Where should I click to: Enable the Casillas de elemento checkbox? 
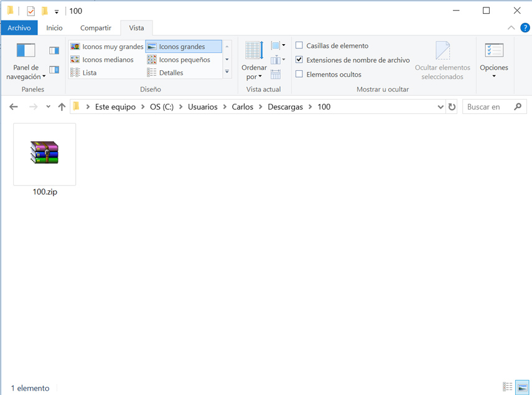(299, 45)
